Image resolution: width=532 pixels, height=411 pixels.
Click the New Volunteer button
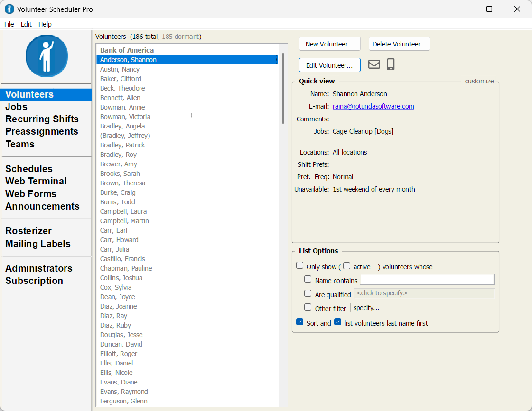(329, 44)
